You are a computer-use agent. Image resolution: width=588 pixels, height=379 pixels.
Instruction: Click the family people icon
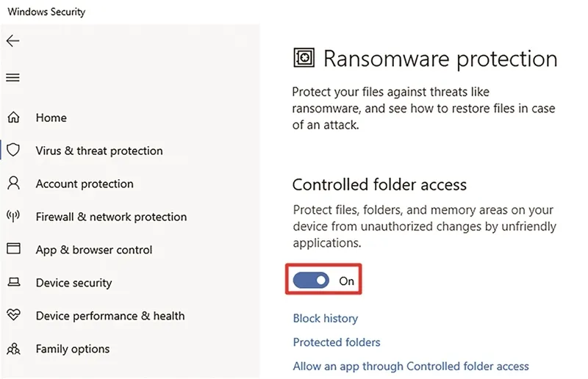coord(13,349)
